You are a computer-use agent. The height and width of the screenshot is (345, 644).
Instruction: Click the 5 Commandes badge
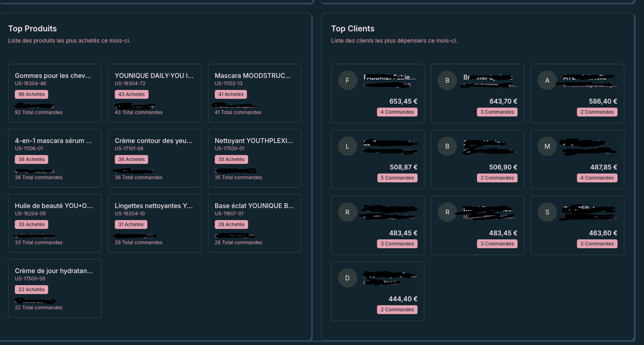(397, 178)
